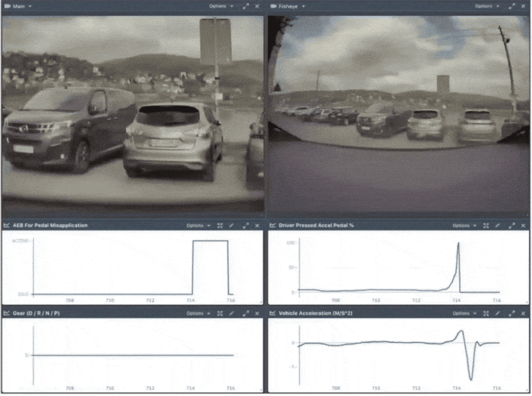This screenshot has height=396, width=532.
Task: Click the edit pencil on Driver Pressed Accel Pedal chart
Action: tap(498, 225)
